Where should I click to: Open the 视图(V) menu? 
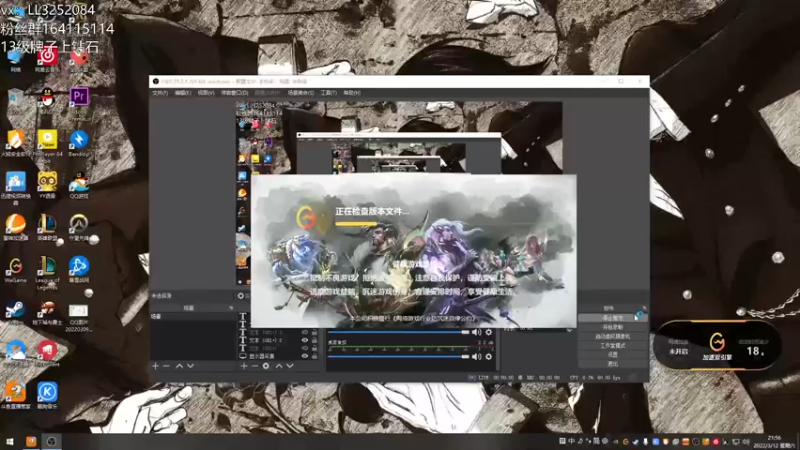(206, 93)
